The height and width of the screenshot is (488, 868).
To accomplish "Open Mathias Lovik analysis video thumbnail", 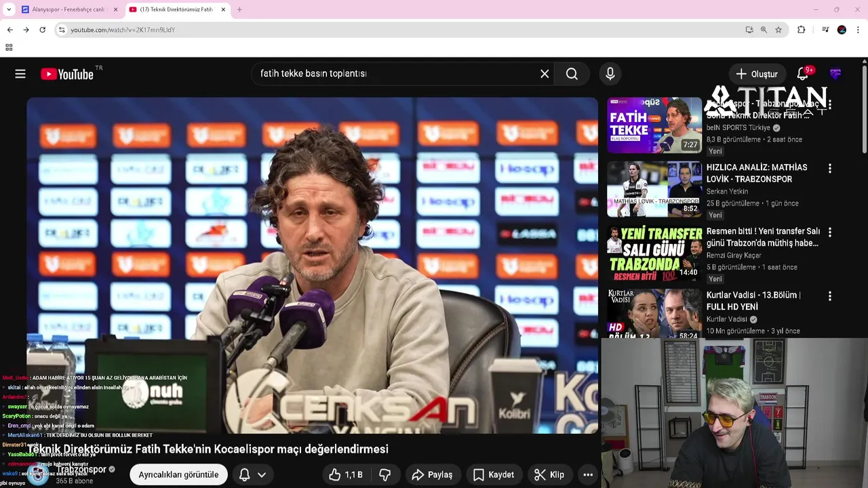I will click(654, 188).
